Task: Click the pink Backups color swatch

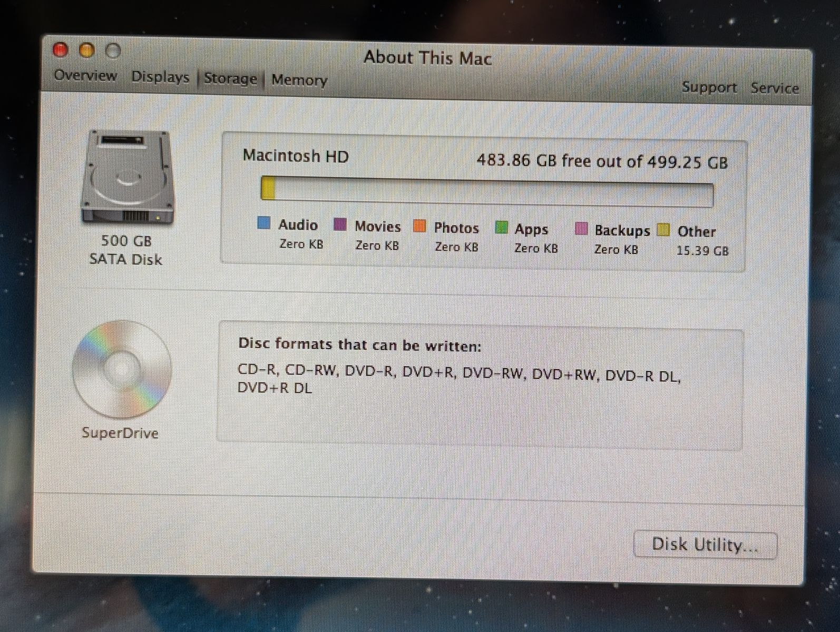Action: click(x=581, y=229)
